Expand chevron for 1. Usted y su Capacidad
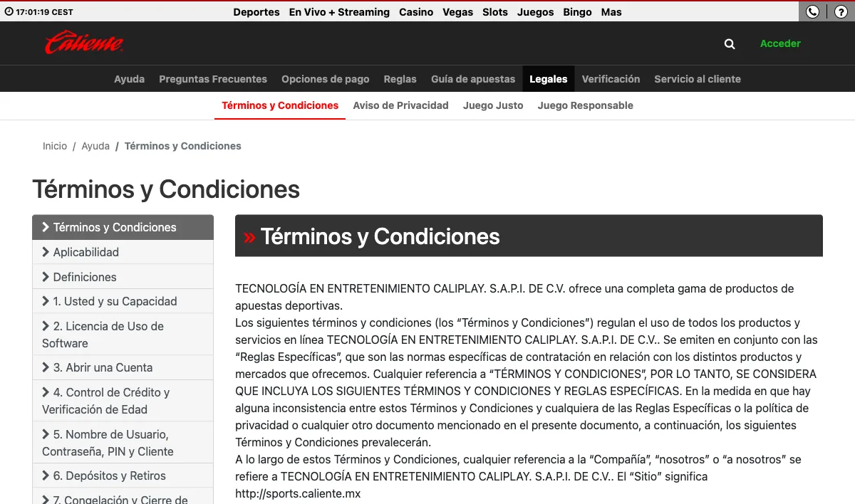855x504 pixels. 46,301
